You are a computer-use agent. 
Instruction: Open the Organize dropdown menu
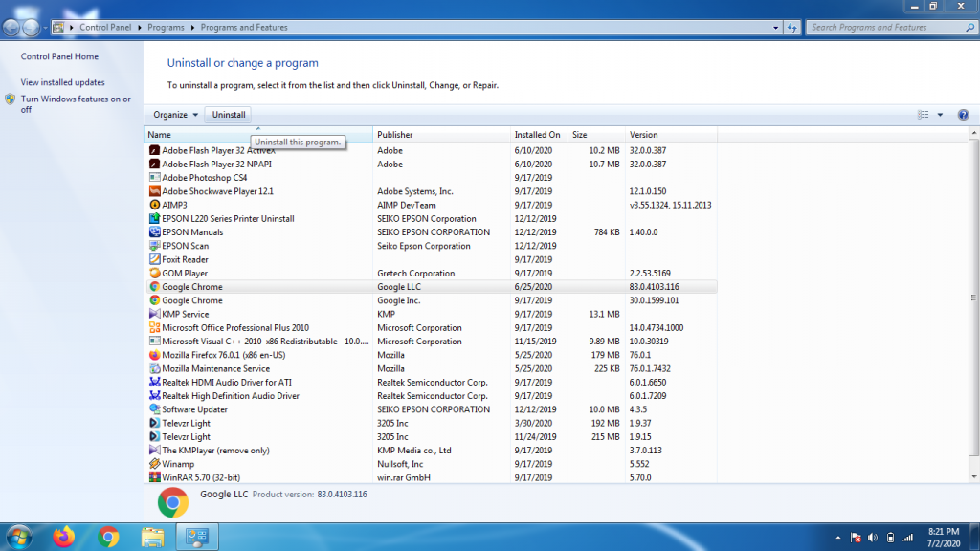tap(175, 115)
